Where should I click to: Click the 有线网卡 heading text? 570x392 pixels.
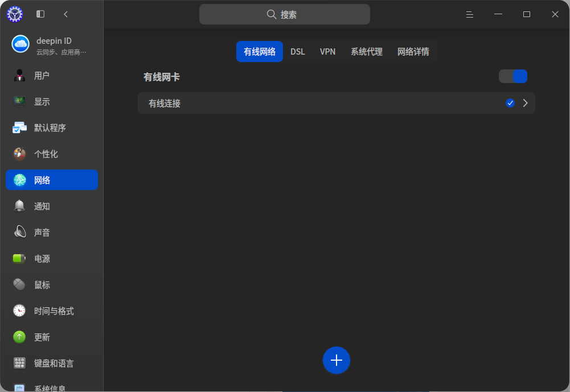[x=161, y=77]
